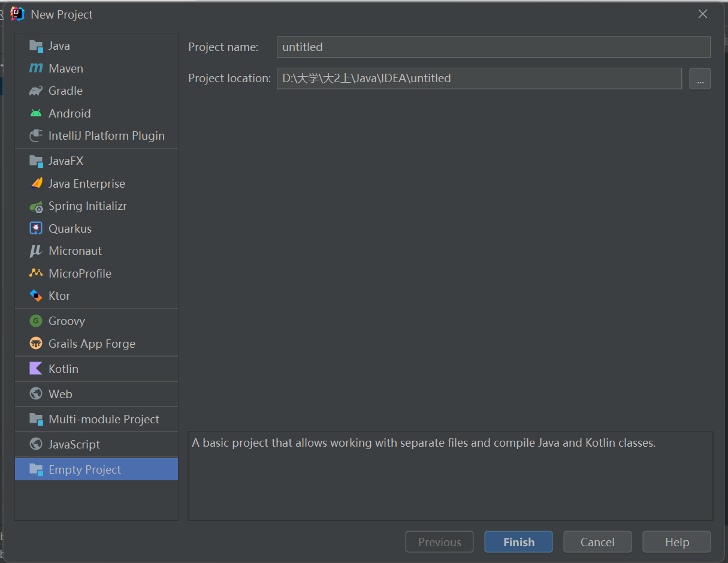Viewport: 728px width, 563px height.
Task: Select JavaFX in the project list
Action: click(x=66, y=161)
